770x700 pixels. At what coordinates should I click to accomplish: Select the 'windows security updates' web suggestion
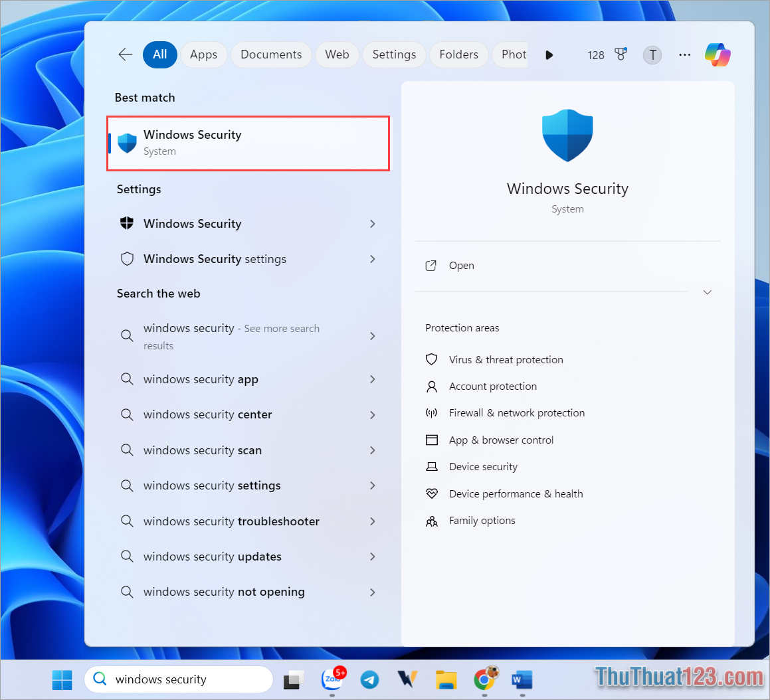[248, 557]
